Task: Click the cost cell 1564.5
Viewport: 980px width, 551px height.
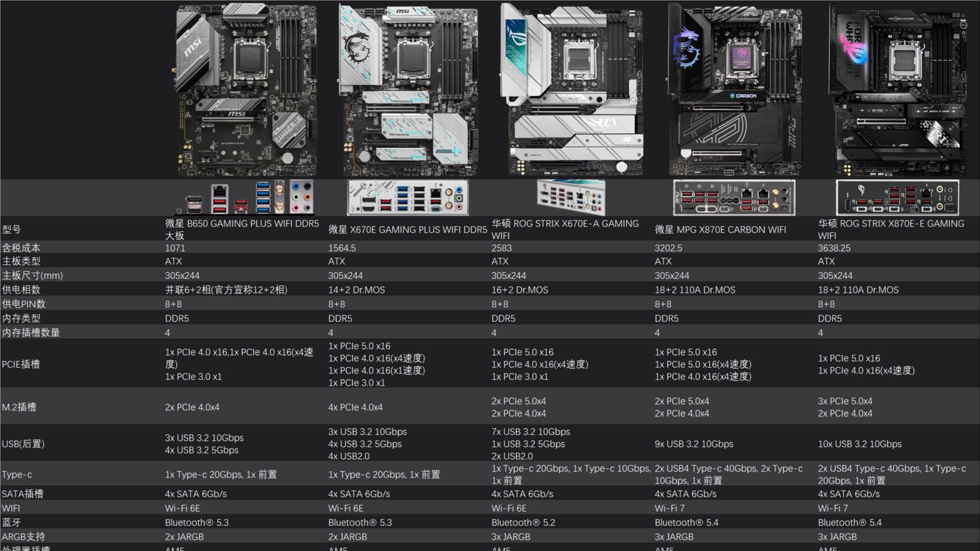Action: (x=342, y=248)
